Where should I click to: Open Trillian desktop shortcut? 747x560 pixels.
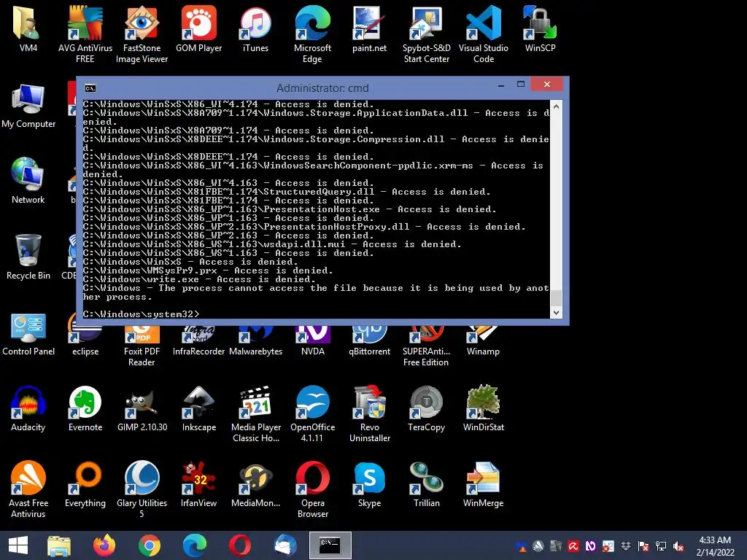click(426, 484)
